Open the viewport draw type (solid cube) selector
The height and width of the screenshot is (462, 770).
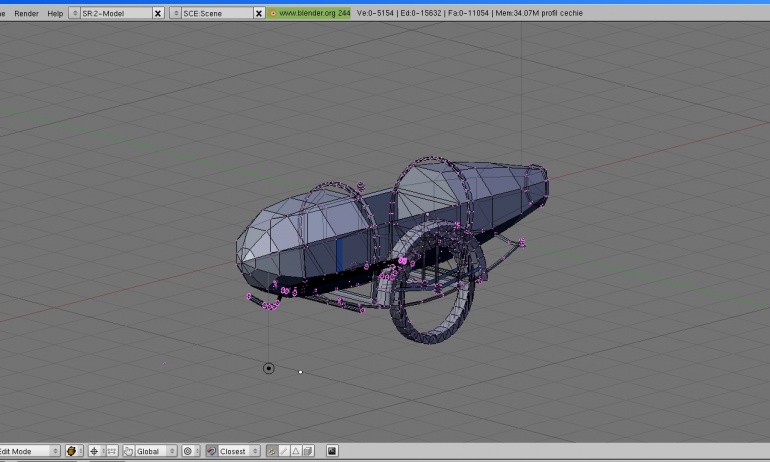pos(75,451)
